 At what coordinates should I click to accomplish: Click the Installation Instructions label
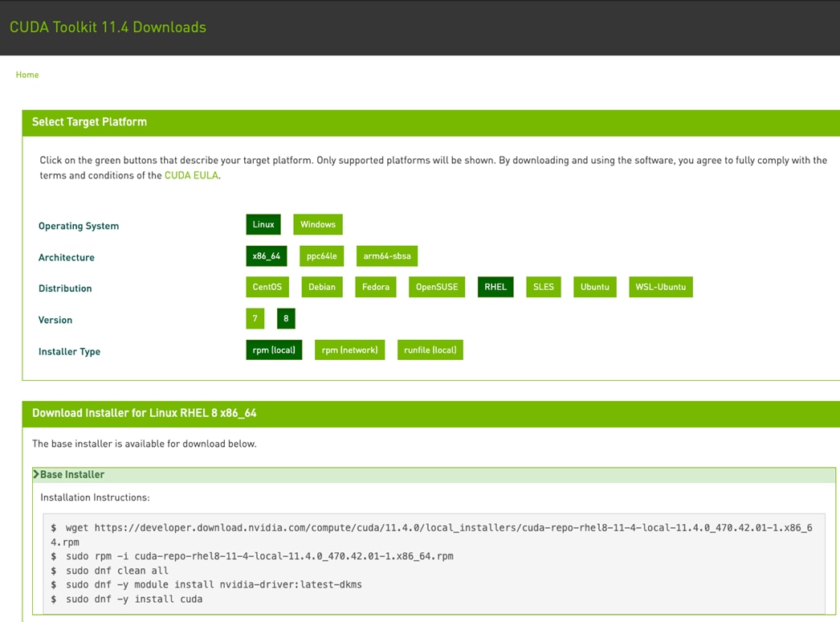pyautogui.click(x=95, y=497)
